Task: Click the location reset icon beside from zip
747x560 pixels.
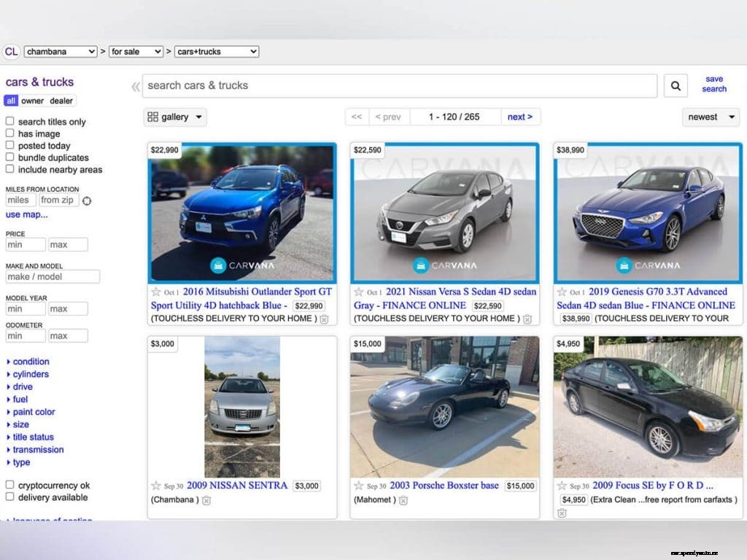Action: [86, 201]
